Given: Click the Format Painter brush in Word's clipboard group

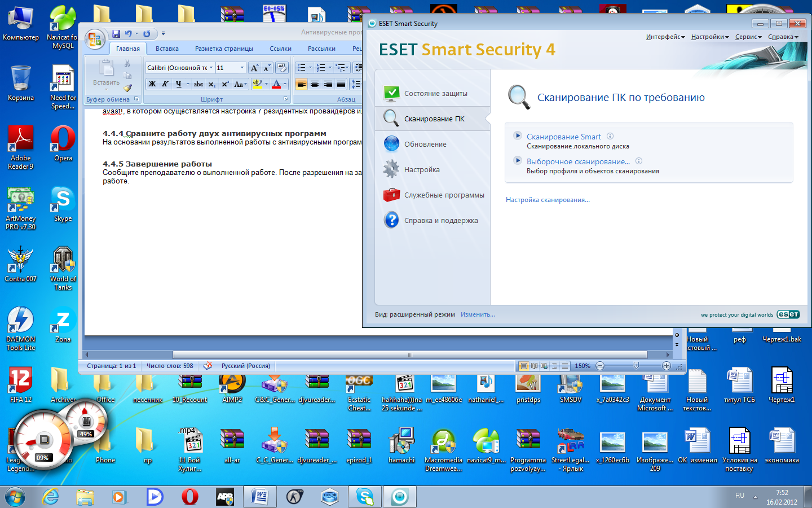Looking at the screenshot, I should click(x=127, y=87).
